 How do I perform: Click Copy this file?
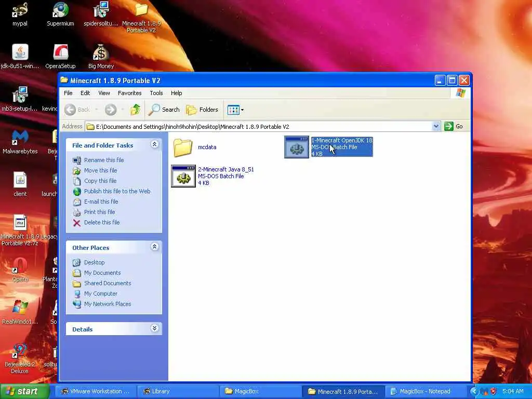click(100, 181)
